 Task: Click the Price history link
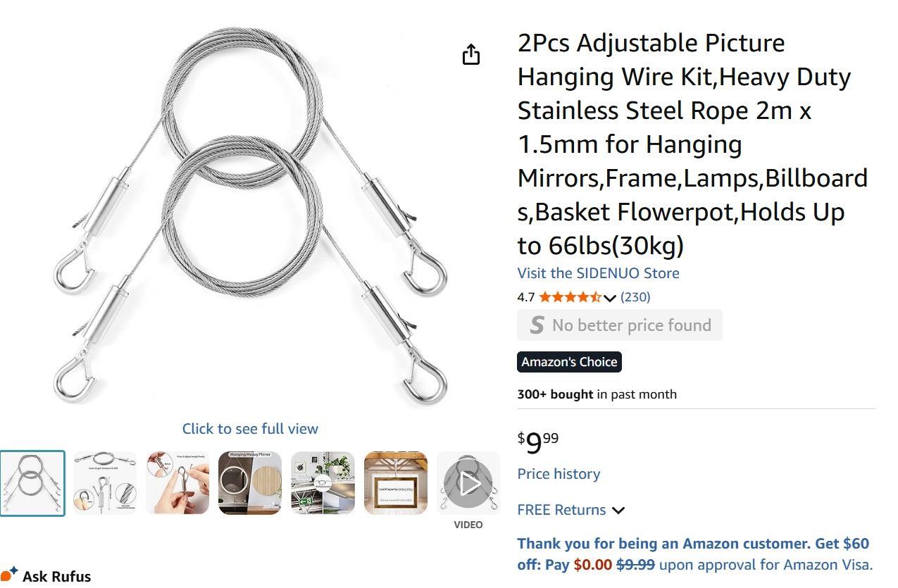(x=558, y=474)
